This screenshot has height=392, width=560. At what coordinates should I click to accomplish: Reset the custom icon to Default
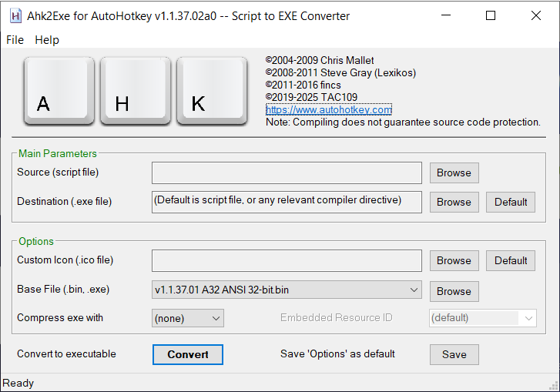pos(511,260)
